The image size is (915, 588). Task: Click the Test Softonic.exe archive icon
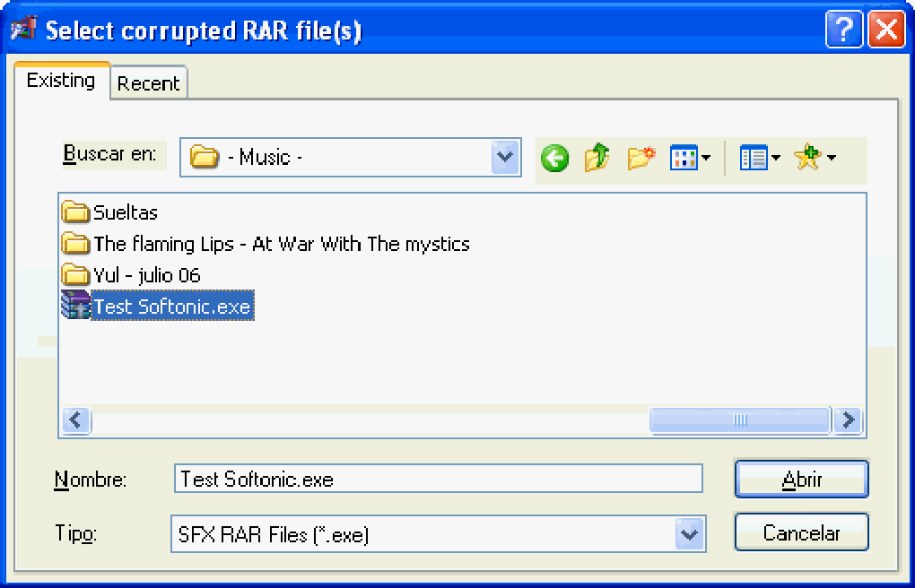75,305
